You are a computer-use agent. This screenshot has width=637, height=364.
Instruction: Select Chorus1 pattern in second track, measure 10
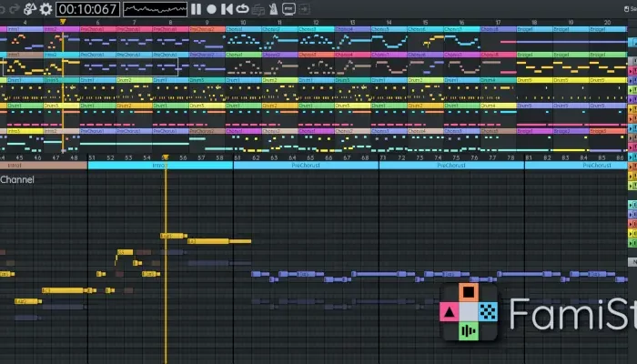click(x=243, y=55)
